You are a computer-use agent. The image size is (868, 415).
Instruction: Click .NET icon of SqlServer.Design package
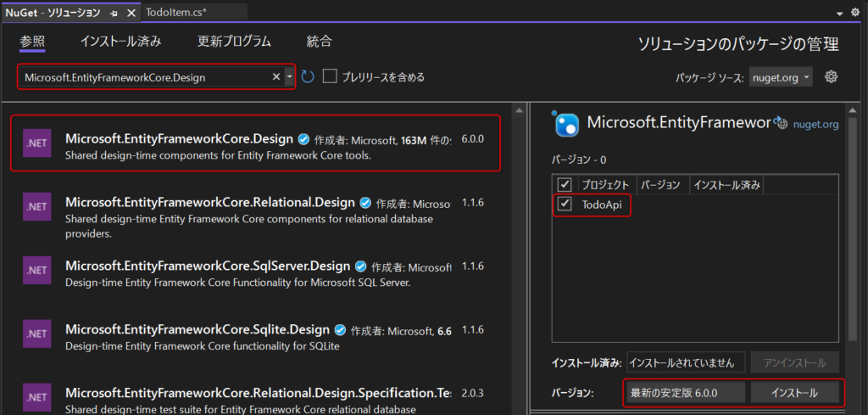pos(37,271)
